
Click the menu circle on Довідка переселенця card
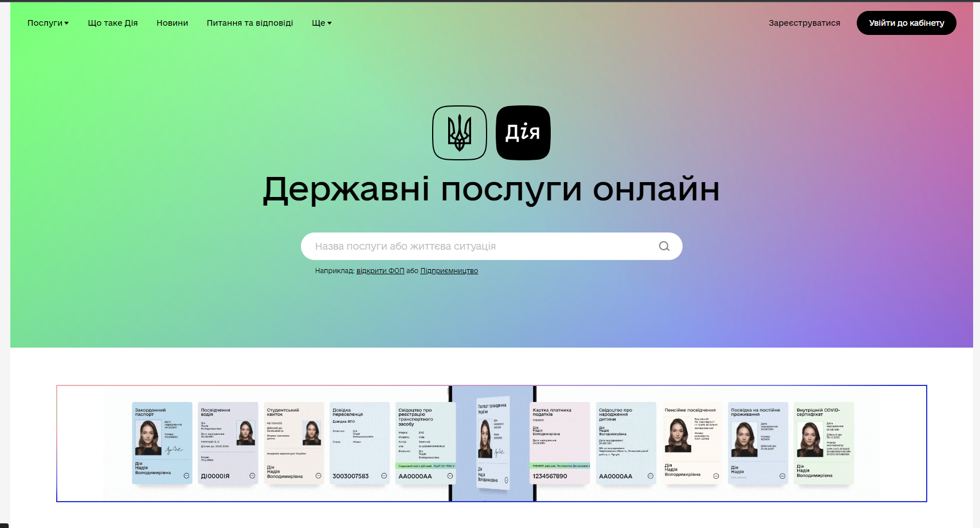[x=384, y=476]
